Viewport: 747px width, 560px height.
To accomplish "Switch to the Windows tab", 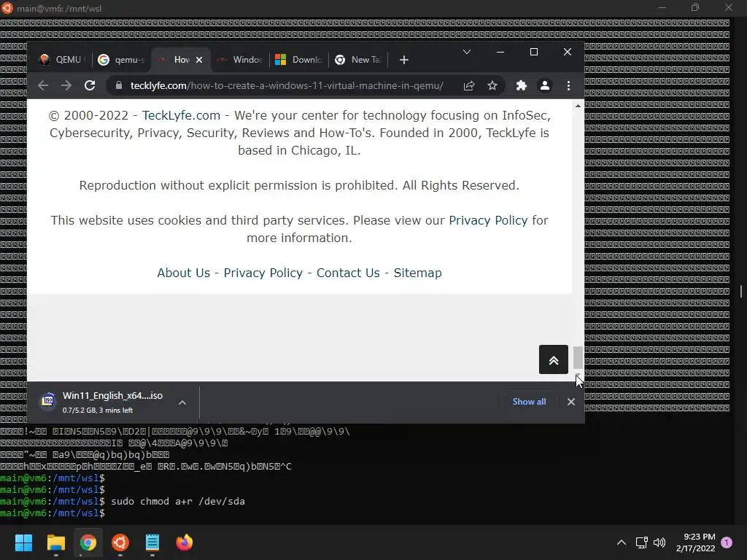I will (x=239, y=60).
